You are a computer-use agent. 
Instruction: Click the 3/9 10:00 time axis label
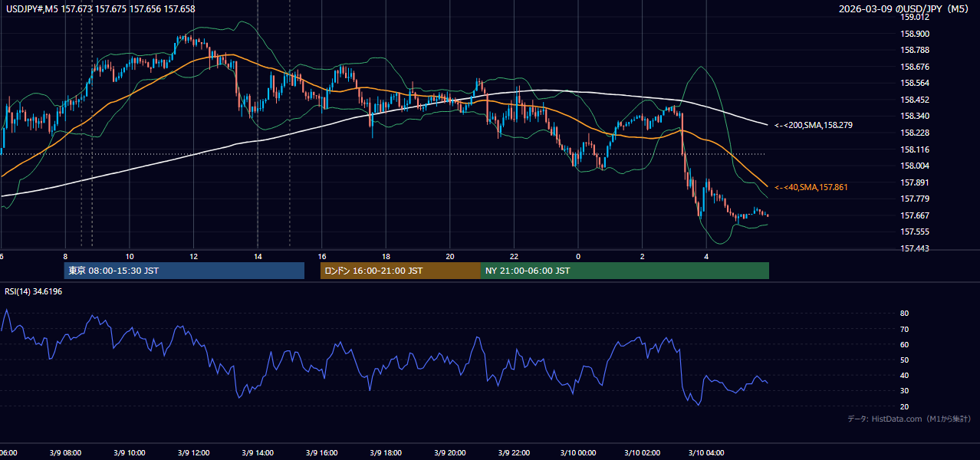pos(129,452)
